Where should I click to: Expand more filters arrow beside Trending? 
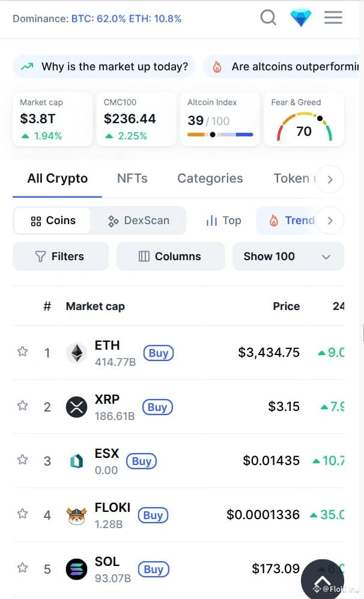click(330, 220)
